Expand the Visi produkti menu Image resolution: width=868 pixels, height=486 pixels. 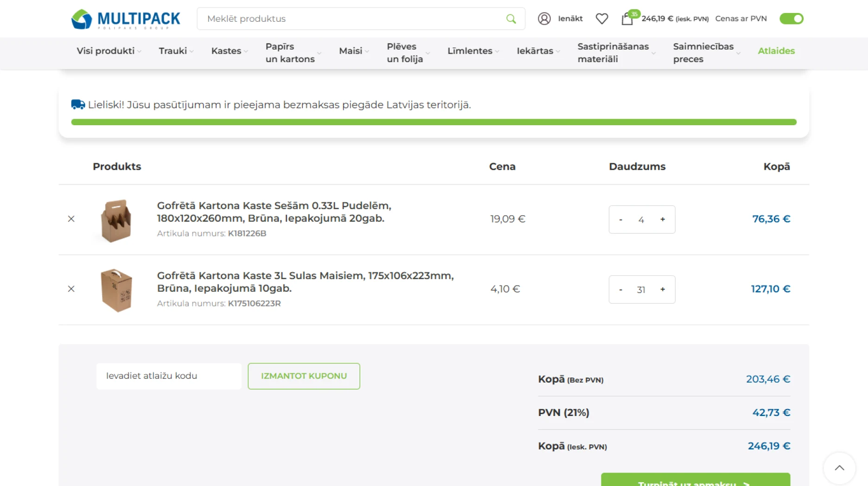[x=109, y=51]
